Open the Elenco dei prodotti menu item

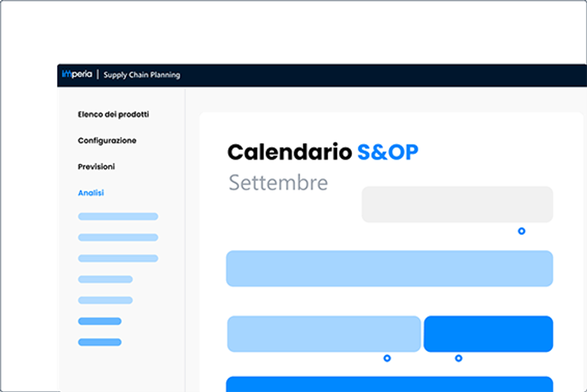pos(113,114)
